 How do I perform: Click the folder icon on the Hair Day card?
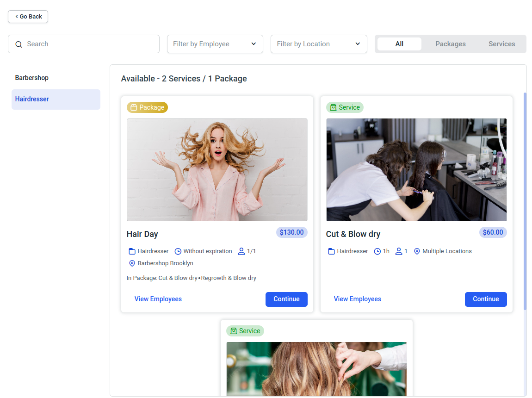tap(132, 251)
